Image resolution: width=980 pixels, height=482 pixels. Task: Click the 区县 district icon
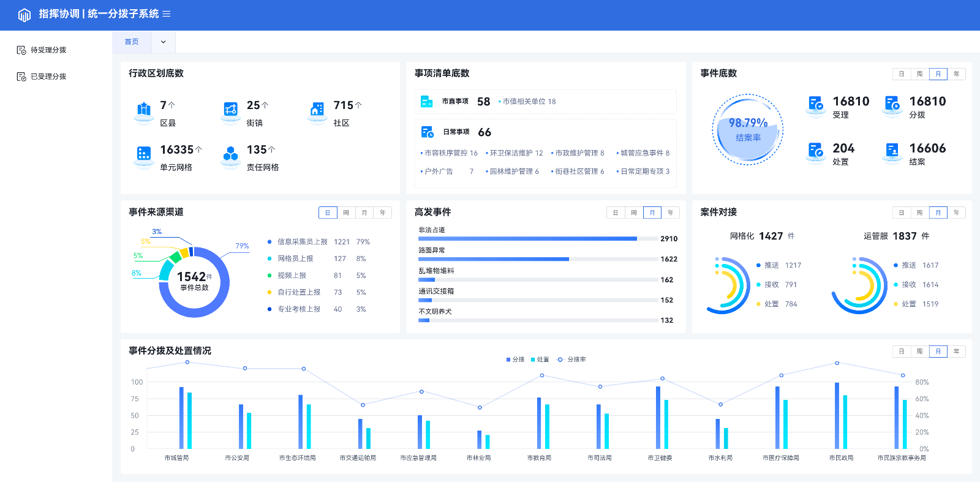pyautogui.click(x=144, y=110)
